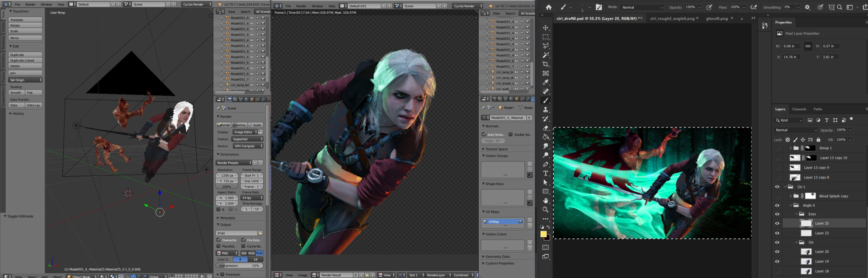Select the Hand tool
This screenshot has width=868, height=278.
(x=546, y=200)
